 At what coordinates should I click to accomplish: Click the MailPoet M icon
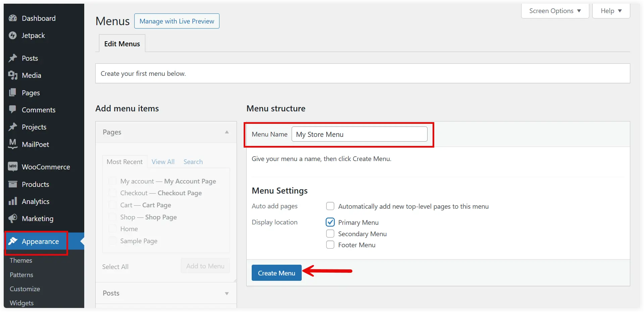point(13,144)
